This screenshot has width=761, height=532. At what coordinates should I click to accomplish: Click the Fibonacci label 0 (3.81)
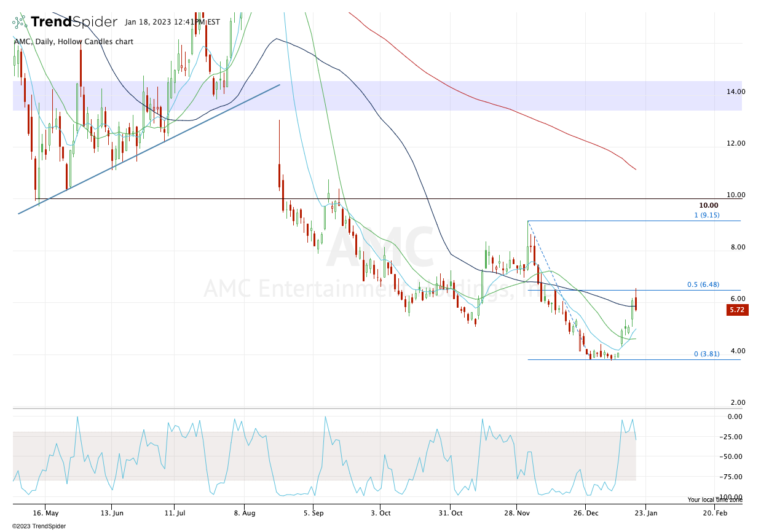click(706, 354)
